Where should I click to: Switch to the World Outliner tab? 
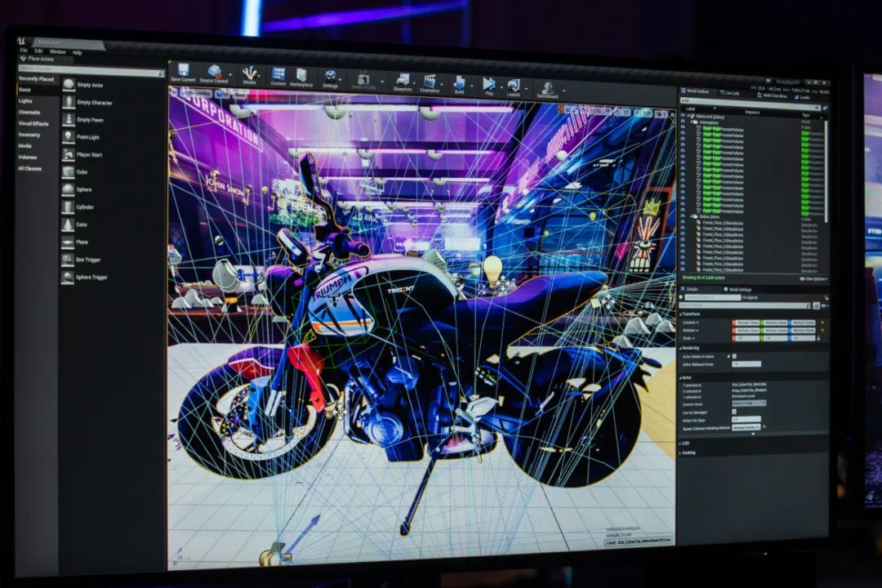coord(696,91)
